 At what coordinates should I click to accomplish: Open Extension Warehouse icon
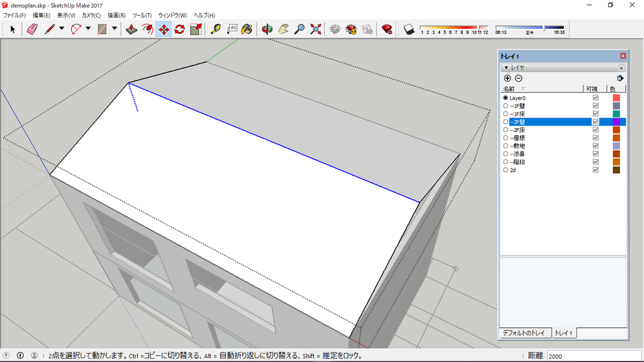tap(351, 30)
